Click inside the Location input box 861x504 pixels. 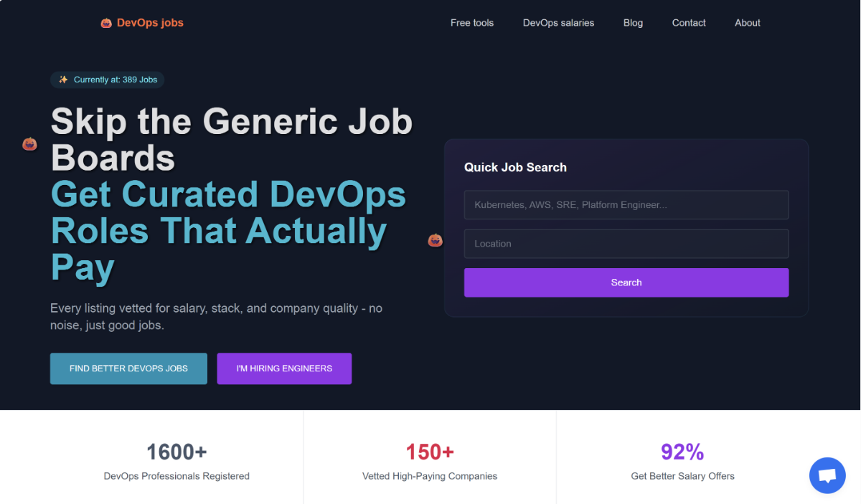pos(626,244)
